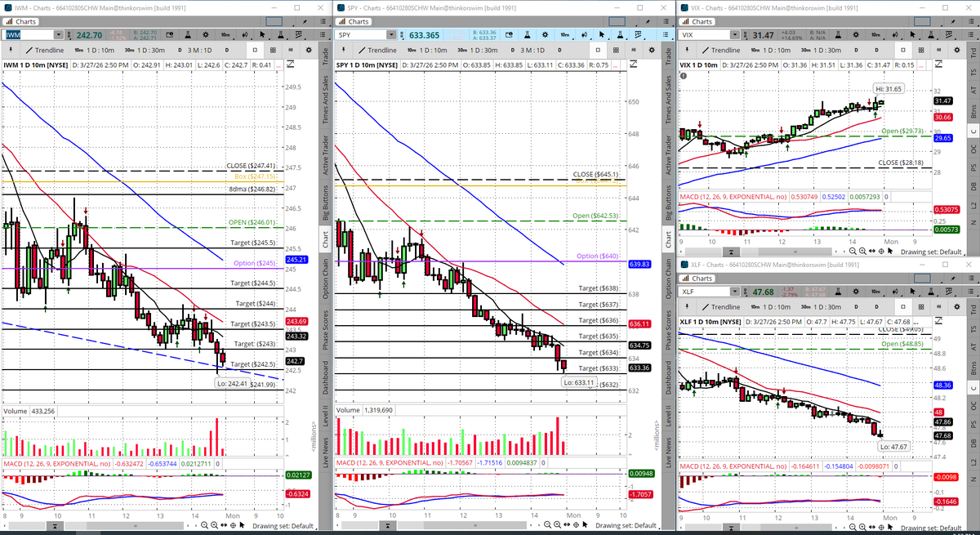Open the color link selector in SPY Charts bar

pyautogui.click(x=617, y=21)
